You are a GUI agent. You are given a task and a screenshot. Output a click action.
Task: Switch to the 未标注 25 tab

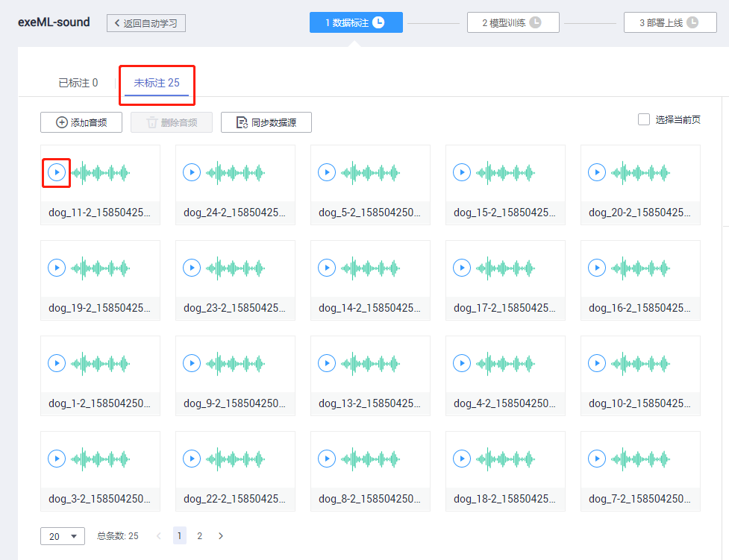[157, 83]
